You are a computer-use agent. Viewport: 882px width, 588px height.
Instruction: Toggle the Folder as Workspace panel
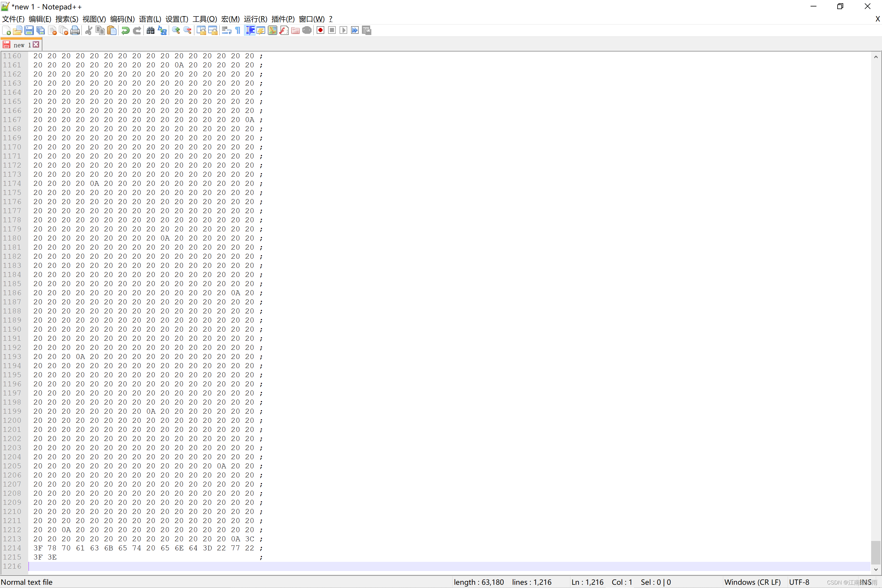(x=295, y=30)
